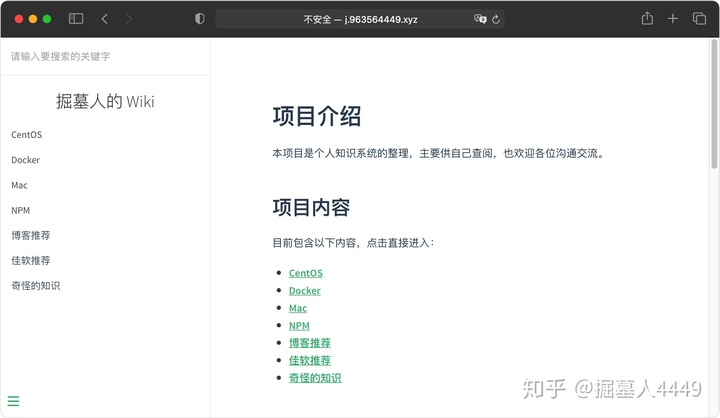Open 博客推荐 in the sidebar
This screenshot has width=720, height=418.
point(31,235)
